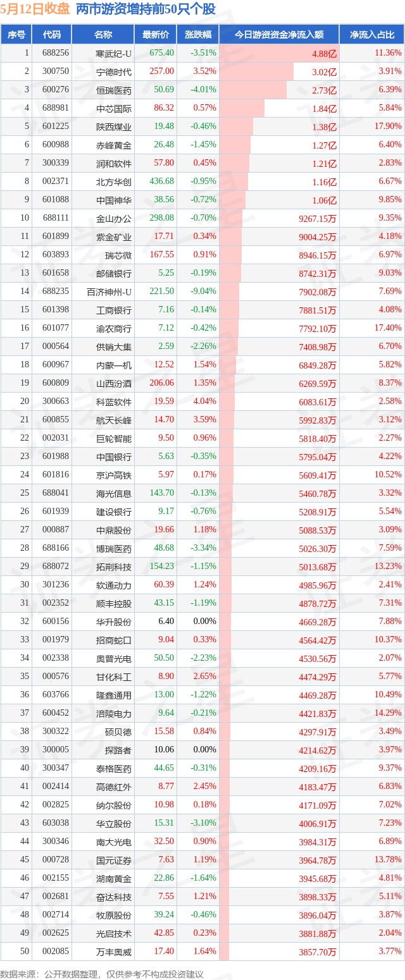This screenshot has height=980, width=405.
Task: Select stock name 润和软件
Action: pos(113,163)
